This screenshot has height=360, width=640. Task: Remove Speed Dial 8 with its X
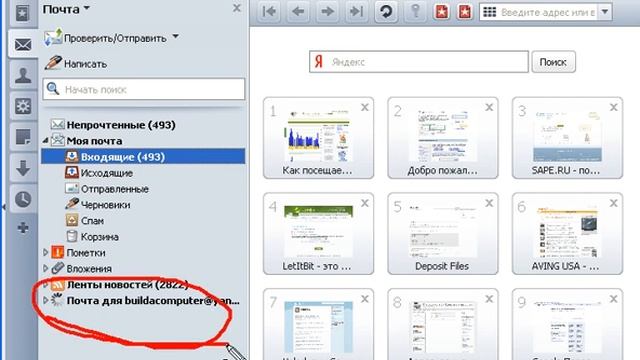coord(489,299)
